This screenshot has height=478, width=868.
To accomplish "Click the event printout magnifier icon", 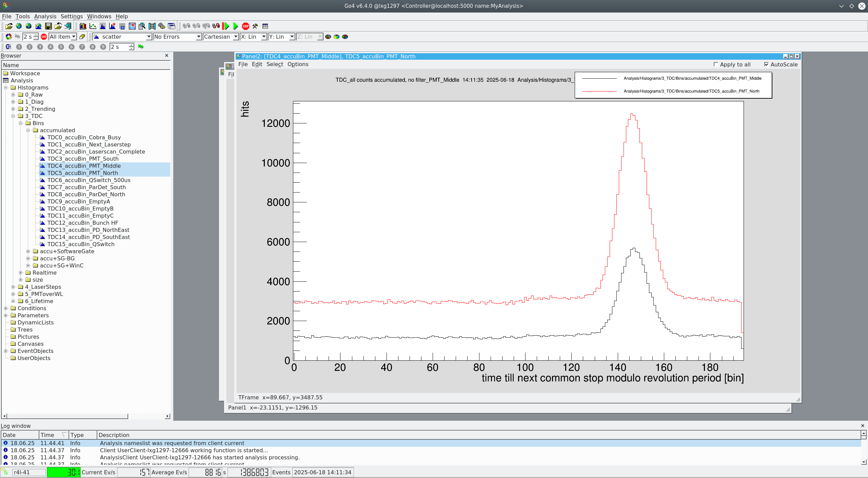I will 142,26.
